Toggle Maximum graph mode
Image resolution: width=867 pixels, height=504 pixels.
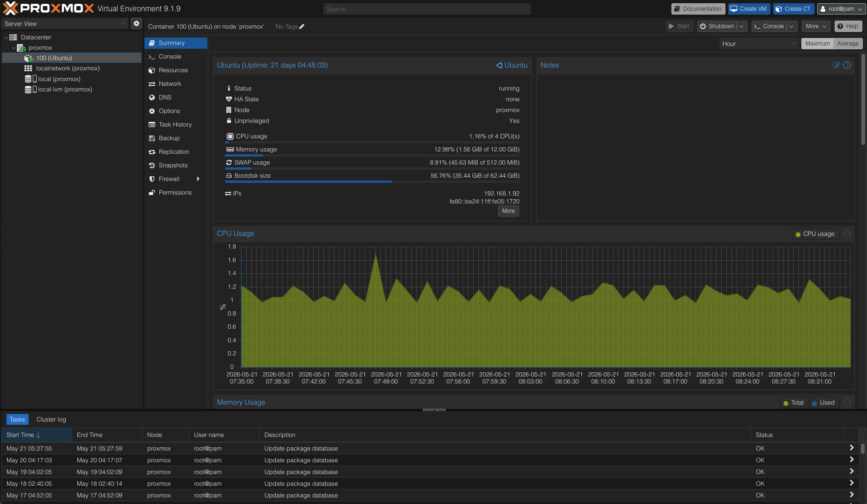(x=817, y=44)
